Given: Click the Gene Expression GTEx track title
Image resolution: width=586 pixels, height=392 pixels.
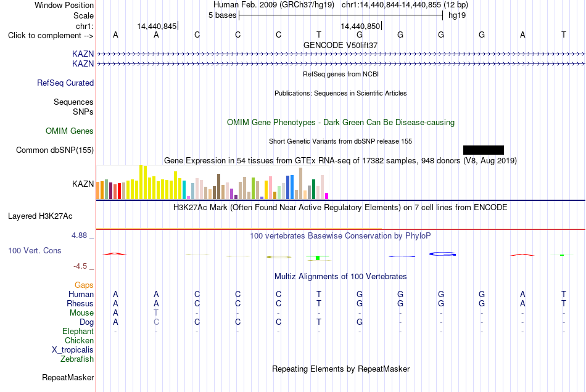Looking at the screenshot, I should point(340,161).
